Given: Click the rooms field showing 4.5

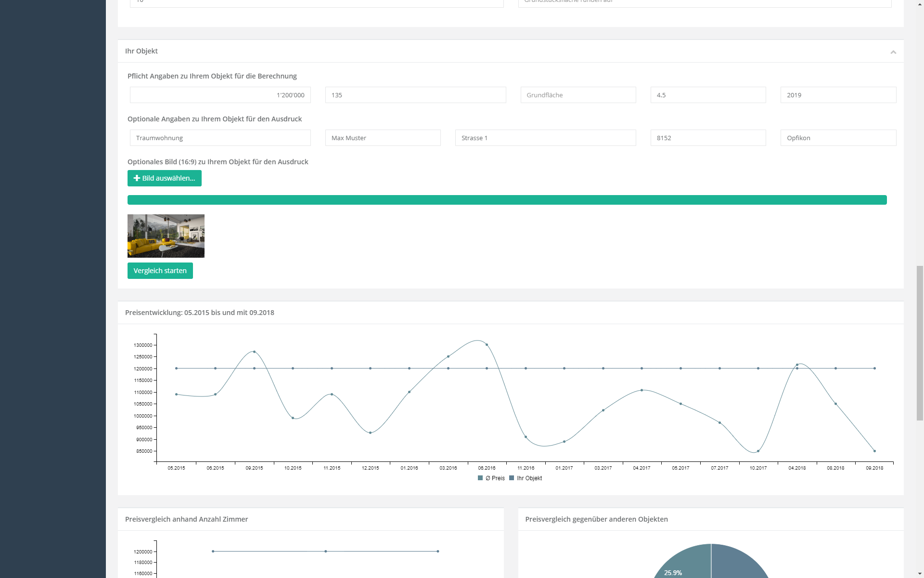Looking at the screenshot, I should click(708, 95).
